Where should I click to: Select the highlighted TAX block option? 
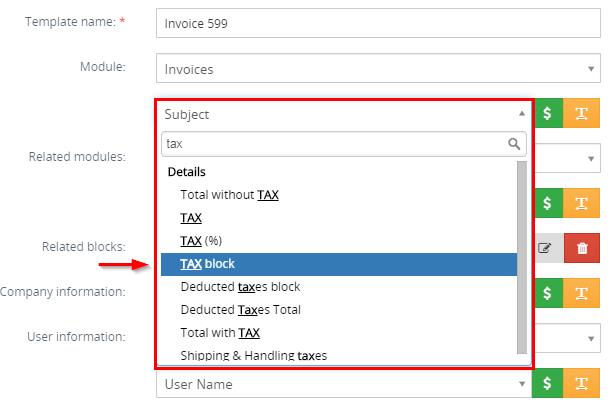[x=338, y=264]
